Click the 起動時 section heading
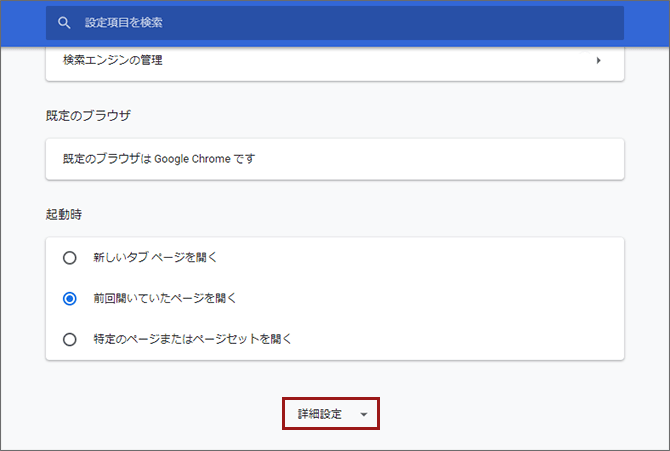The image size is (670, 451). (66, 214)
